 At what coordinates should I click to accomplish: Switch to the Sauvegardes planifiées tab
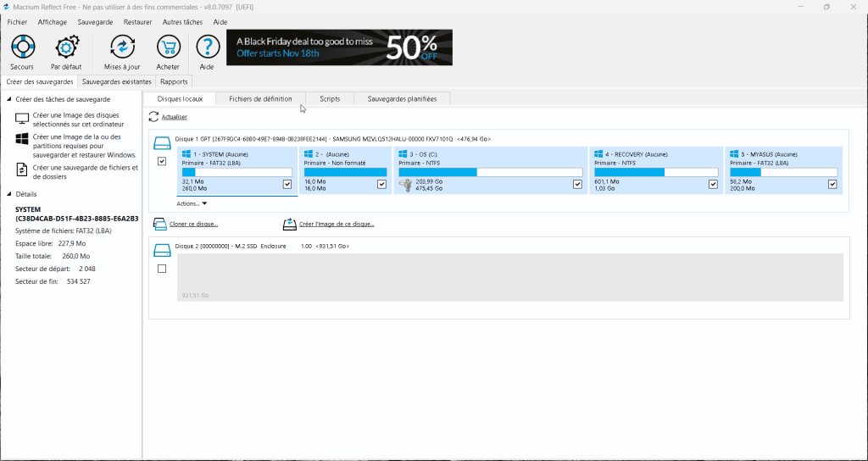coord(402,99)
